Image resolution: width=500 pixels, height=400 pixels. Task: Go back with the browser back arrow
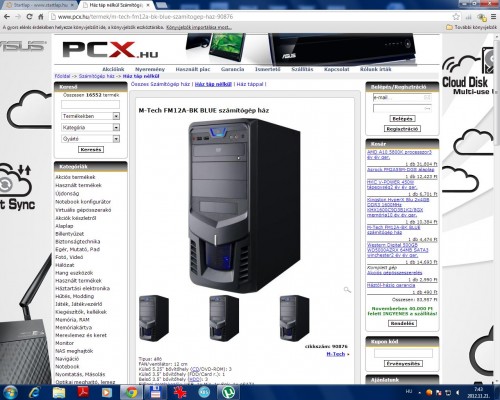click(x=7, y=17)
